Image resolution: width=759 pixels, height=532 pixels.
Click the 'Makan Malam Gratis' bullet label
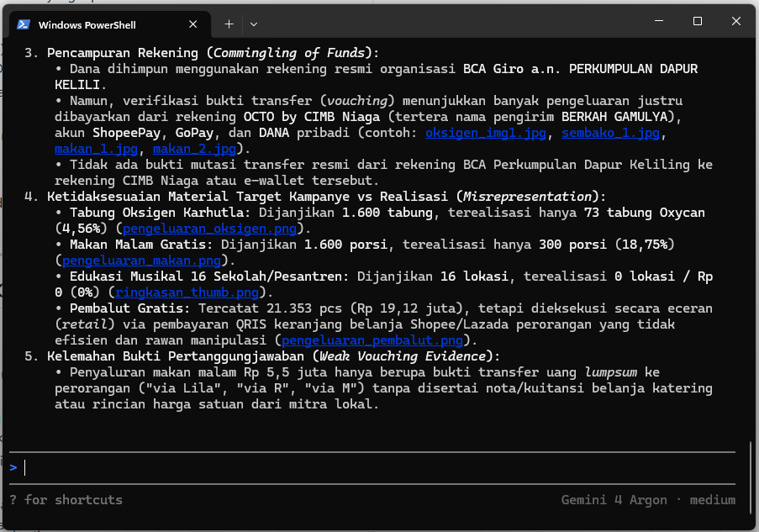tap(138, 245)
